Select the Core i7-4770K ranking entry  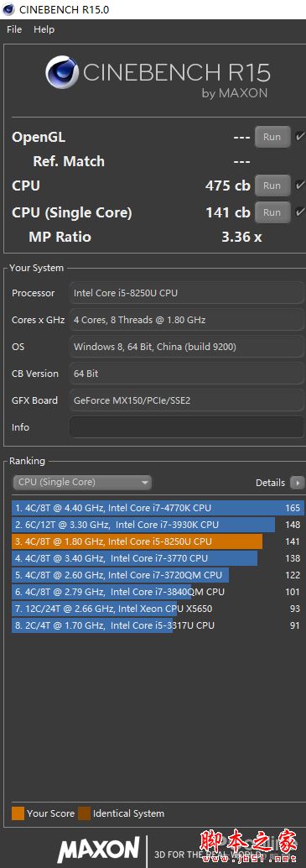point(158,508)
